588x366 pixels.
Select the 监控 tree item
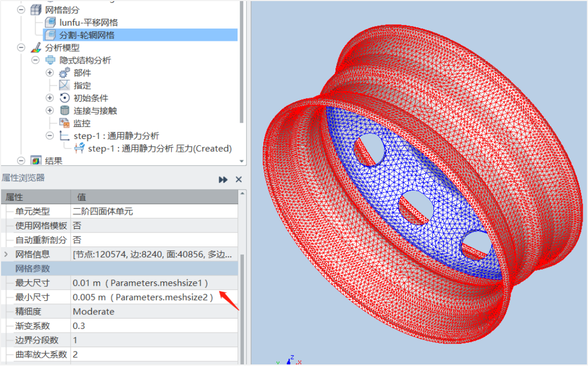pyautogui.click(x=82, y=123)
